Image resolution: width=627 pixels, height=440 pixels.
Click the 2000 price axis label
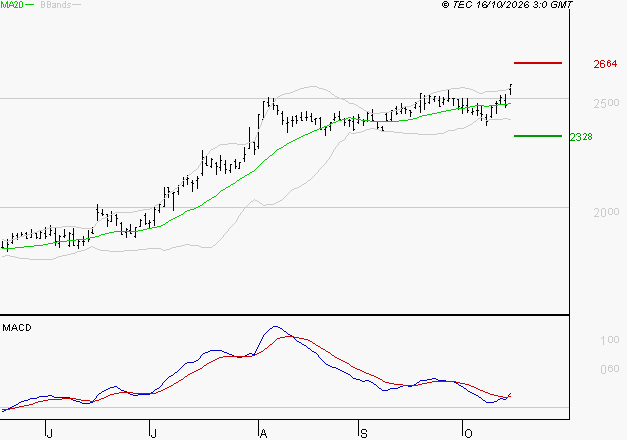606,212
